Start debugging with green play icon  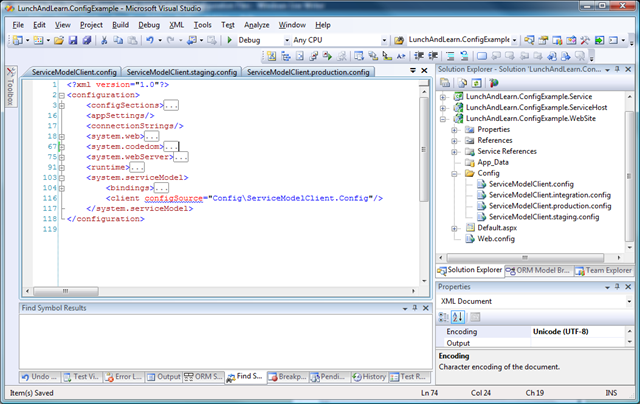pyautogui.click(x=229, y=40)
